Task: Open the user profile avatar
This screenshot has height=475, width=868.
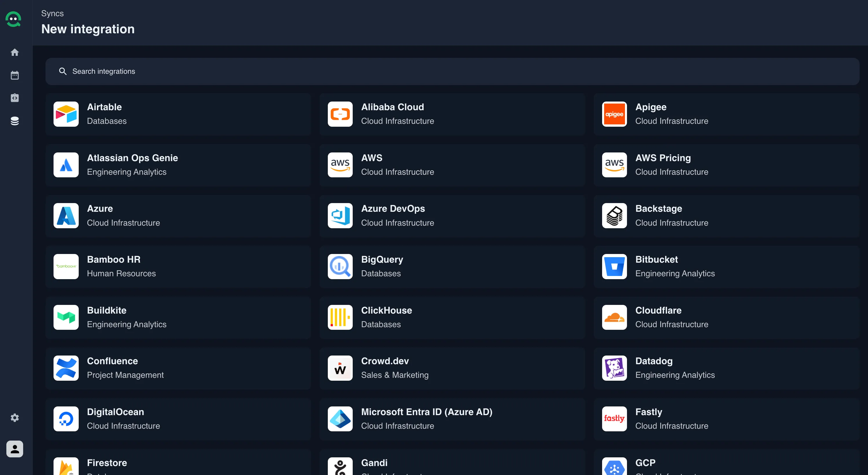Action: tap(14, 449)
